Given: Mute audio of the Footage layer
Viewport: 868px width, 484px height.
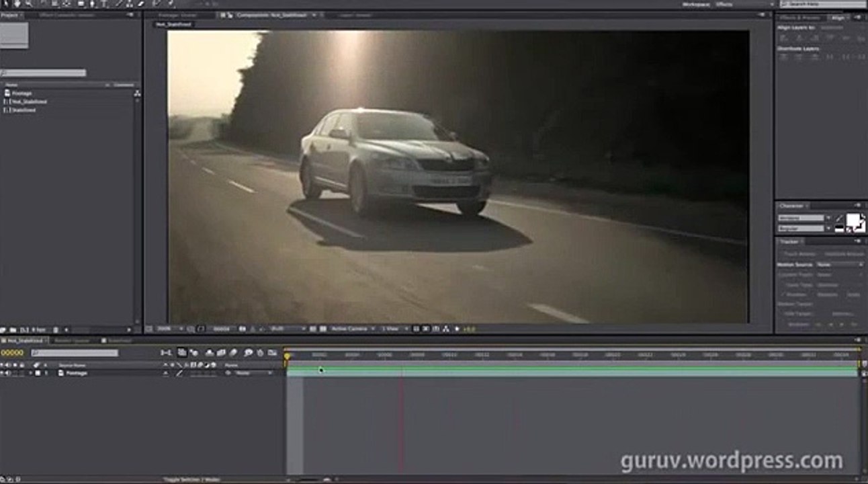Looking at the screenshot, I should tap(9, 372).
